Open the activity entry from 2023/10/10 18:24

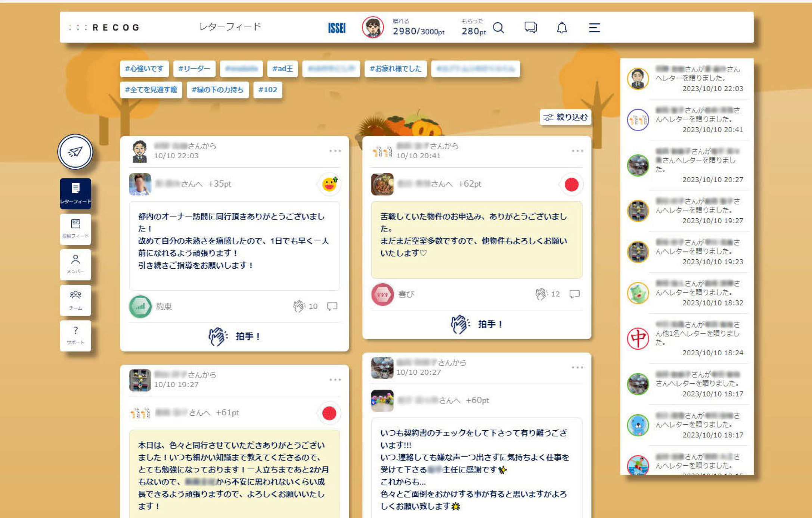tap(686, 338)
